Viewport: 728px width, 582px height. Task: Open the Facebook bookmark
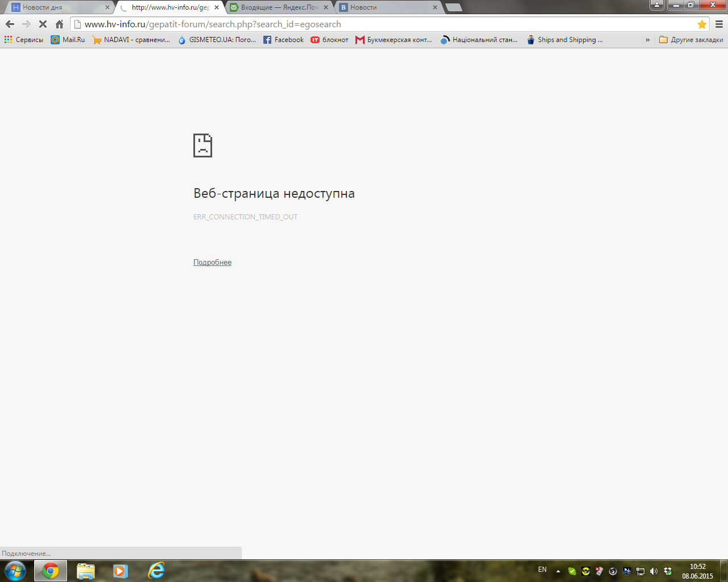(283, 40)
